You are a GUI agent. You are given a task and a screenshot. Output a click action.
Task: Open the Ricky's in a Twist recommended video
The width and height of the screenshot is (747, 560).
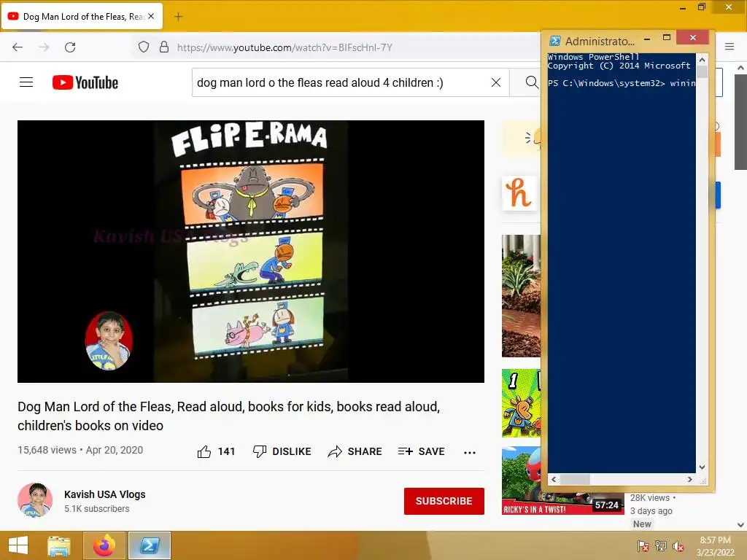tap(562, 481)
